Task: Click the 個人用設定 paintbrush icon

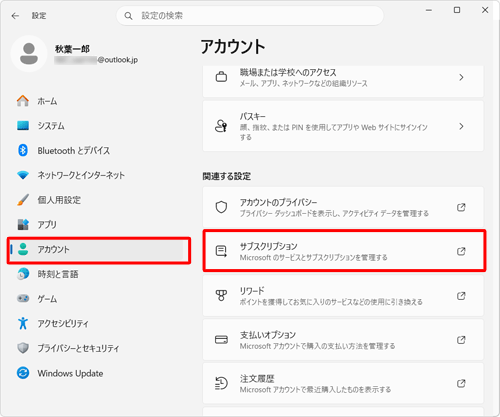Action: click(x=23, y=200)
